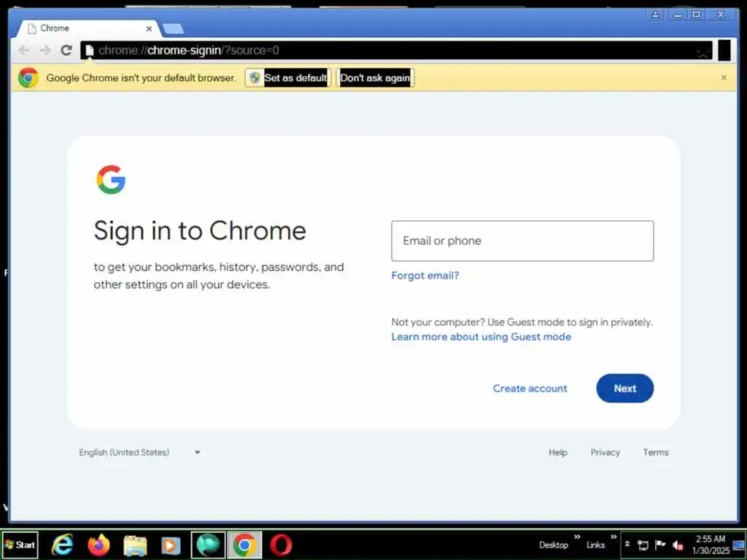Viewport: 747px width, 560px height.
Task: Open the Privacy link
Action: [605, 452]
